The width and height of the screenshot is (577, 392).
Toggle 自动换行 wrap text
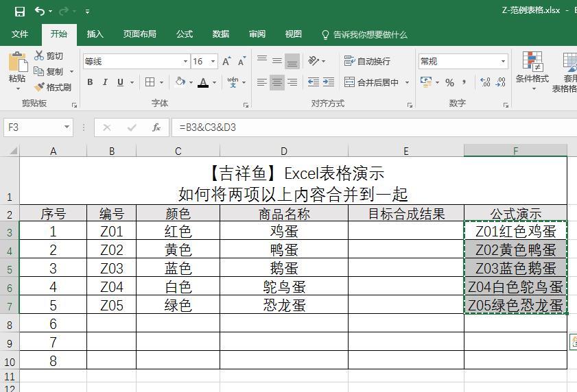click(x=367, y=61)
